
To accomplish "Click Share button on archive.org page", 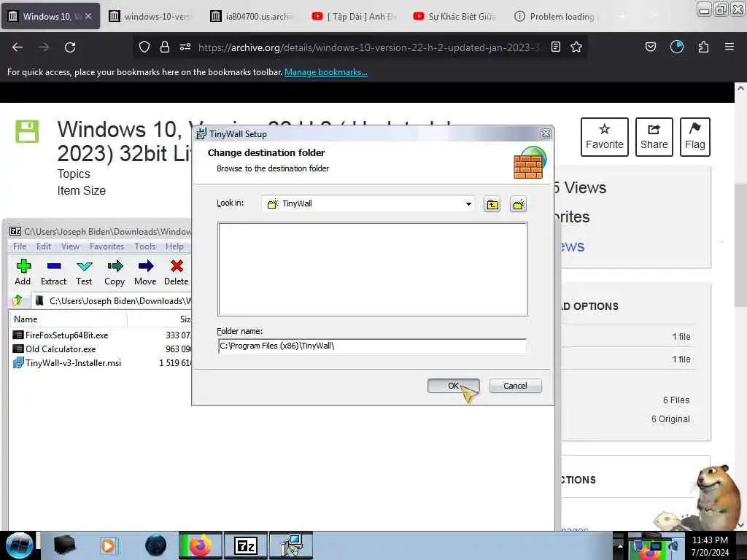I will pyautogui.click(x=654, y=137).
